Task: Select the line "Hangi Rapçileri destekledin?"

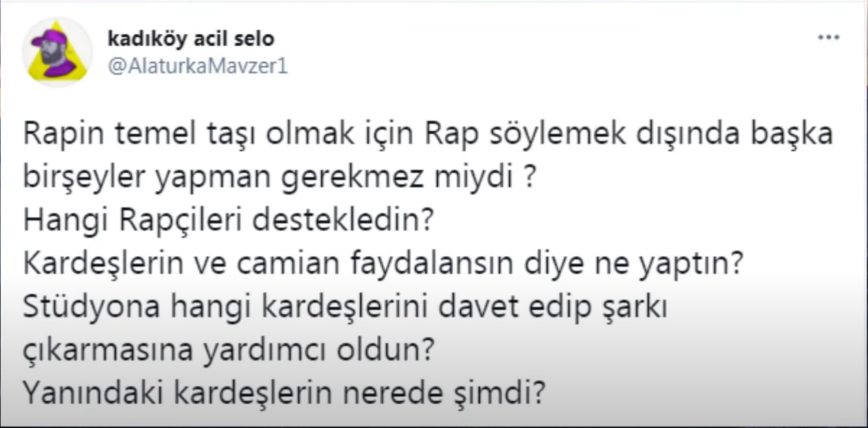Action: pyautogui.click(x=228, y=220)
